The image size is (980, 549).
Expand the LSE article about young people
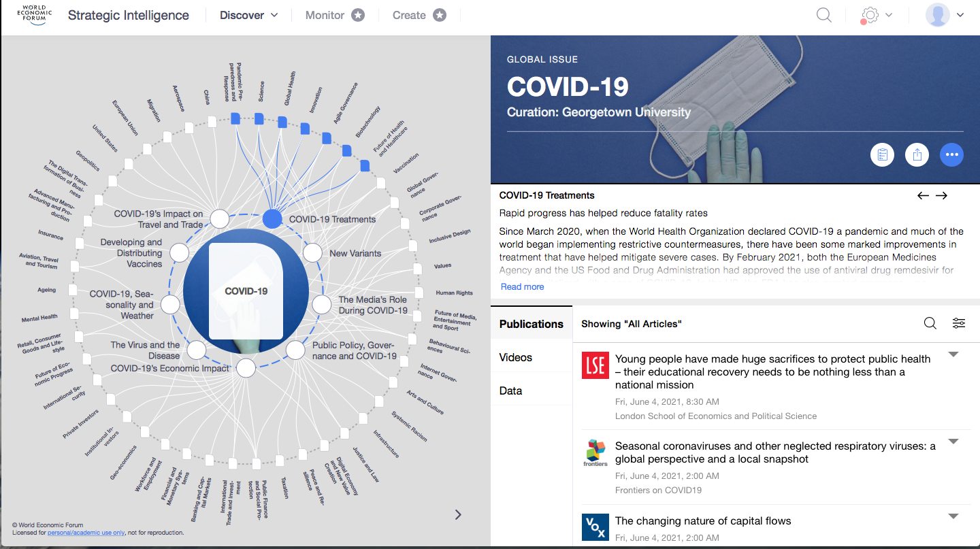[953, 354]
